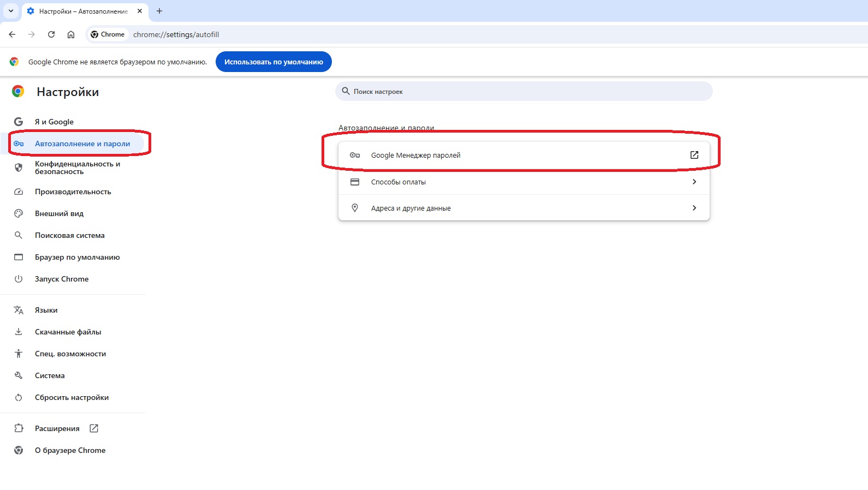Reload the page with refresh icon

[x=51, y=34]
